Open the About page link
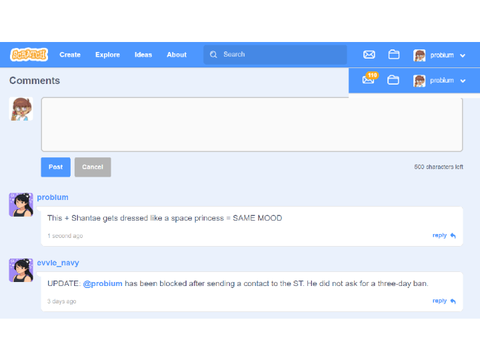Screen dimensions: 480x360 (177, 55)
